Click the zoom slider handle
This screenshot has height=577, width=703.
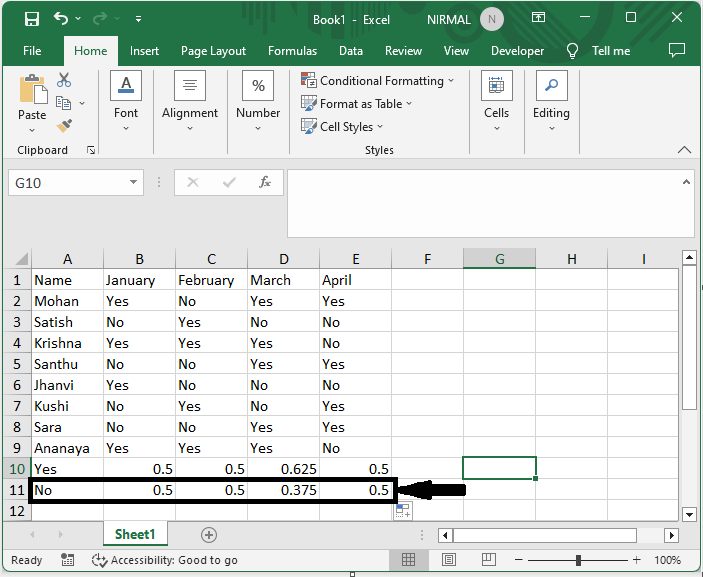(x=579, y=560)
